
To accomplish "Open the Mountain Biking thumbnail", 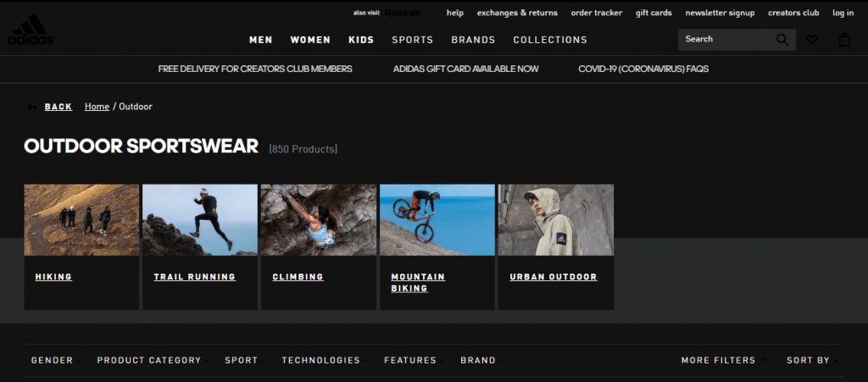I will tap(437, 220).
